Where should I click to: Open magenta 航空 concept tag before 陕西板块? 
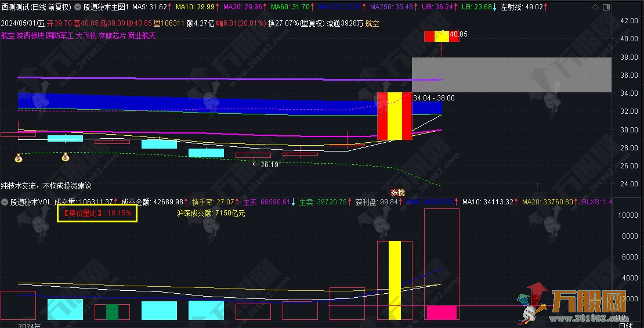tap(8, 36)
